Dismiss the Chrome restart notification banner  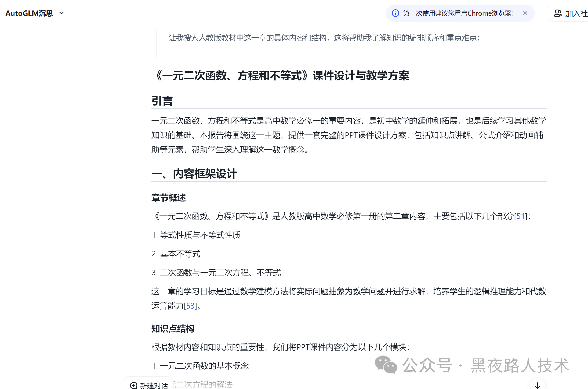point(525,13)
